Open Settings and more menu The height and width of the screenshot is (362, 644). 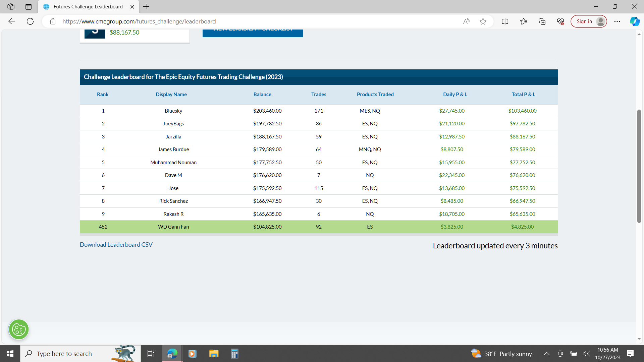point(617,21)
